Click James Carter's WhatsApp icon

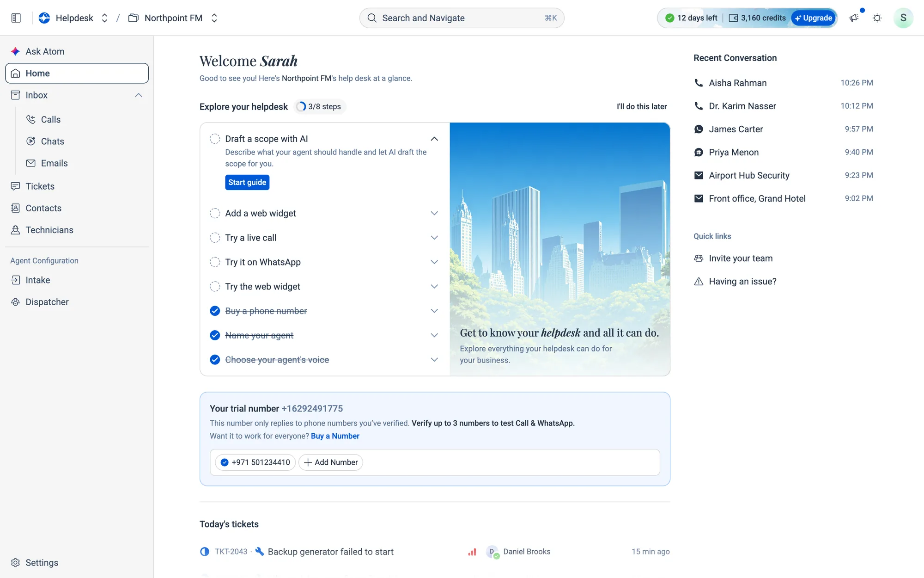[x=699, y=129]
